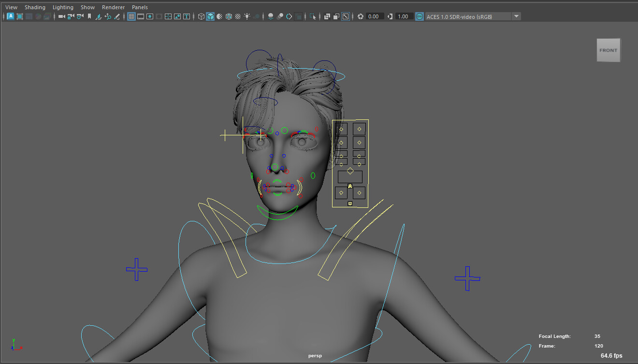
Task: Open the Renderer menu
Action: pos(113,7)
